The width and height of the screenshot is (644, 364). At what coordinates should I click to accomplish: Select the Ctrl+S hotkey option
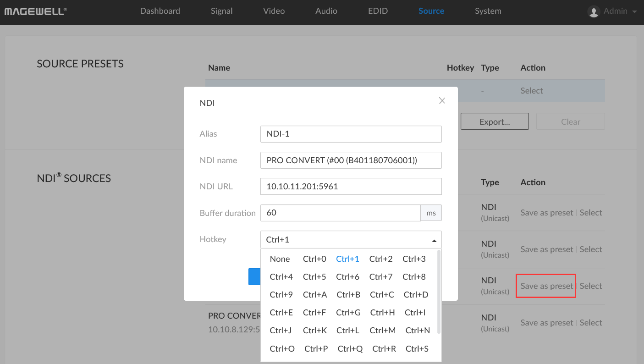click(417, 349)
